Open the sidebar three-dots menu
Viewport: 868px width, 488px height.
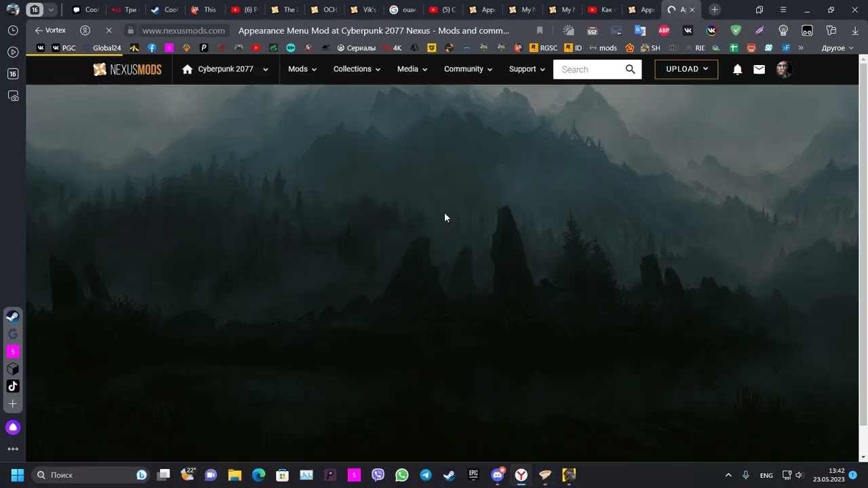click(12, 449)
